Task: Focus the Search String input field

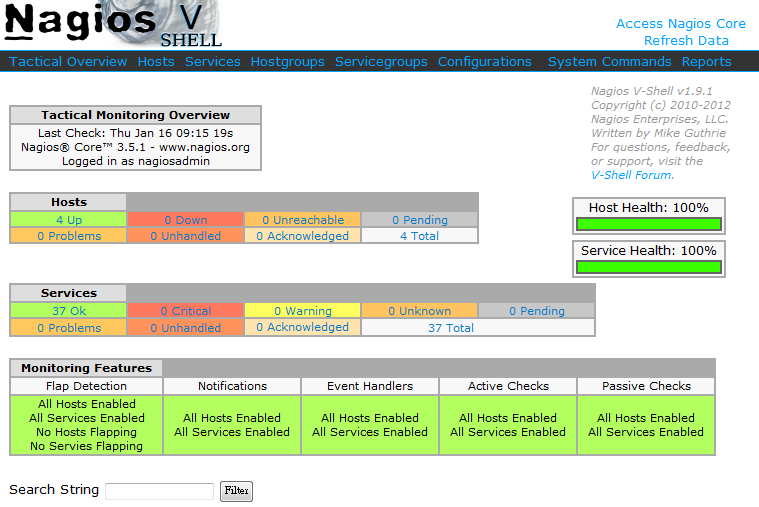Action: (159, 491)
